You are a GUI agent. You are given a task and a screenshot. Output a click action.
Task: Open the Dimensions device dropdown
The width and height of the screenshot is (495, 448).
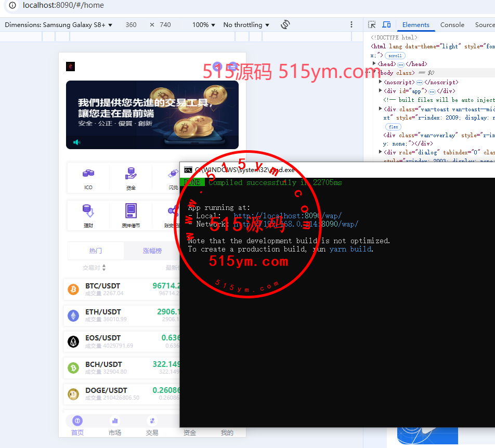59,25
